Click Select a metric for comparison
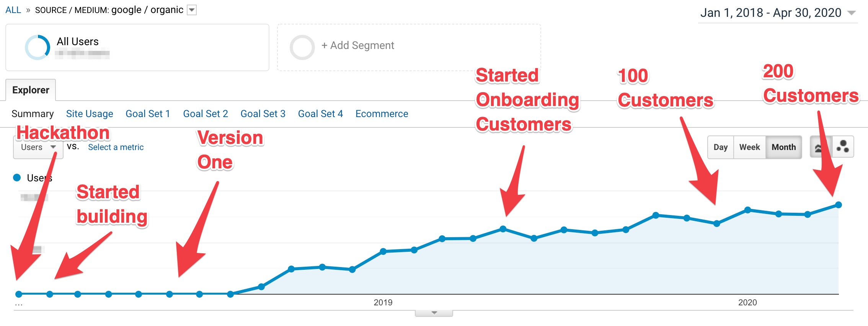 116,147
